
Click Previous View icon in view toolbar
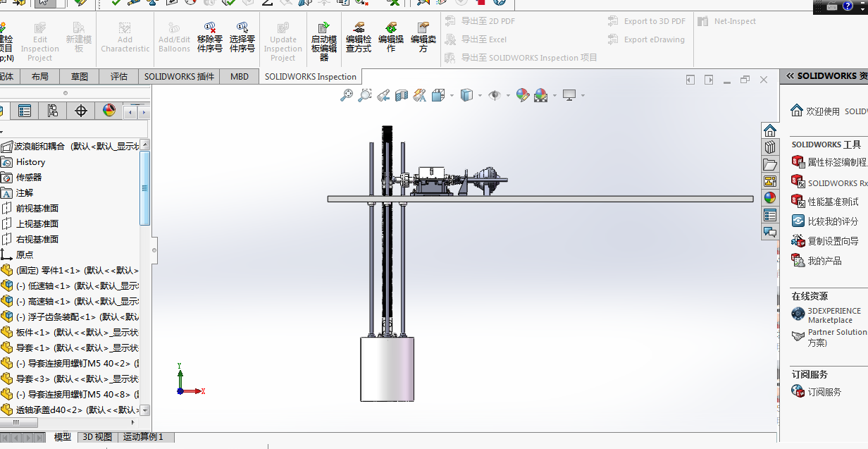click(383, 95)
